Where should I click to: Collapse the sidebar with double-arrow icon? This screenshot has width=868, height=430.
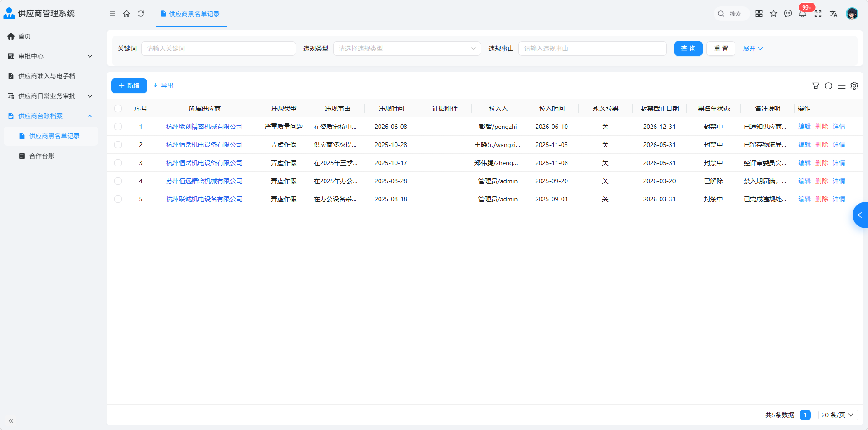pyautogui.click(x=11, y=421)
